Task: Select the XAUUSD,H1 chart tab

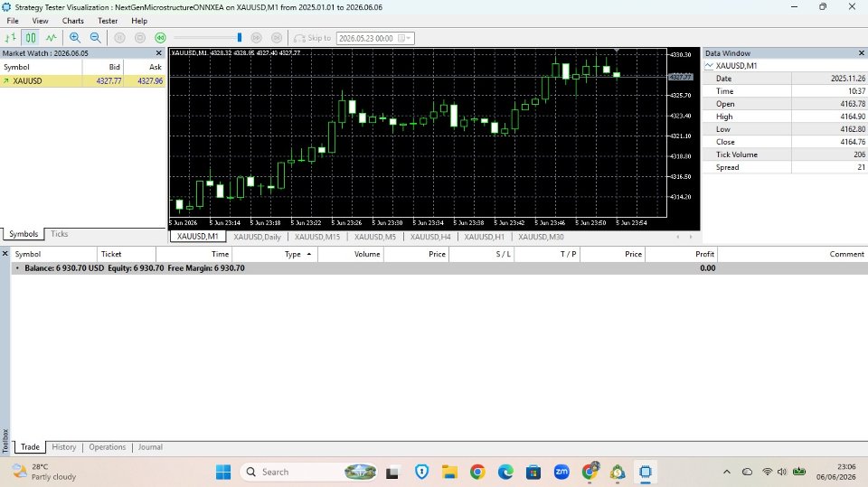Action: pos(484,237)
